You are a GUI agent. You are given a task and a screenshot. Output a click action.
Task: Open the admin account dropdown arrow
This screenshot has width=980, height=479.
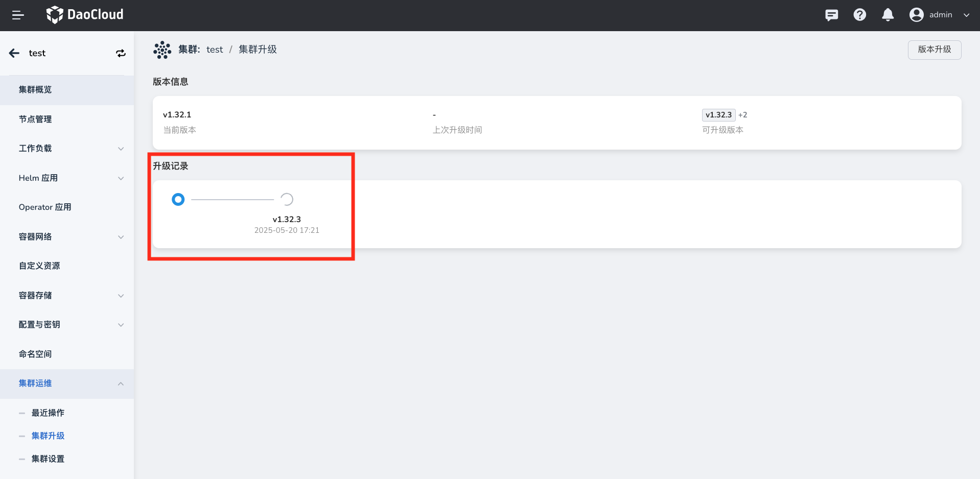coord(966,15)
